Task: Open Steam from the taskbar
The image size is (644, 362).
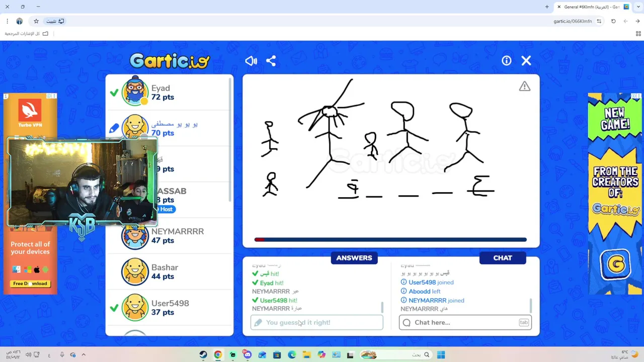Action: (x=203, y=354)
